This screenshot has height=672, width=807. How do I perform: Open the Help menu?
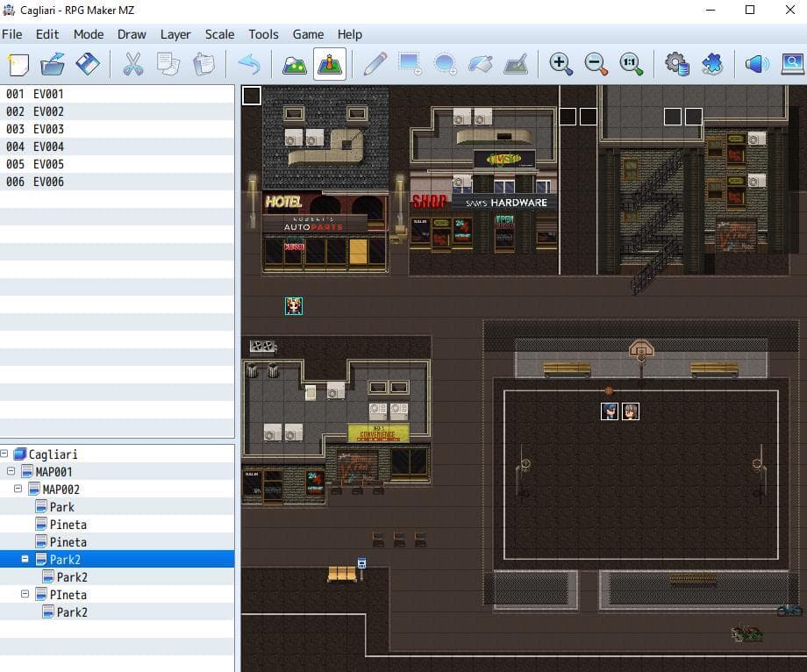tap(350, 34)
